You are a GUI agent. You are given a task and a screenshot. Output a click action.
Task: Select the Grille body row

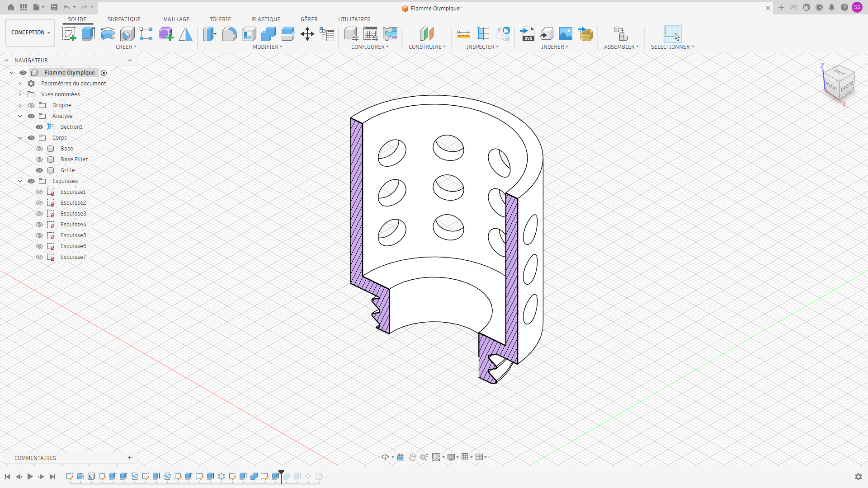click(x=68, y=170)
